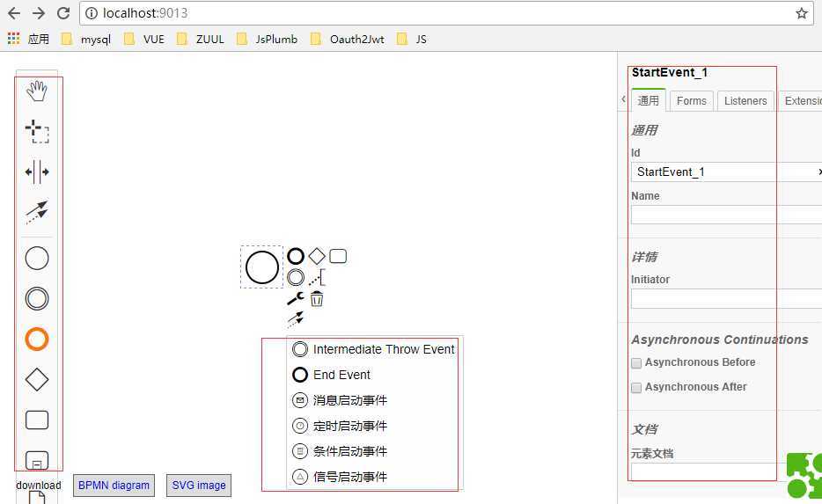Click the 元素文档 text field
Image resolution: width=822 pixels, height=504 pixels.
pyautogui.click(x=710, y=471)
